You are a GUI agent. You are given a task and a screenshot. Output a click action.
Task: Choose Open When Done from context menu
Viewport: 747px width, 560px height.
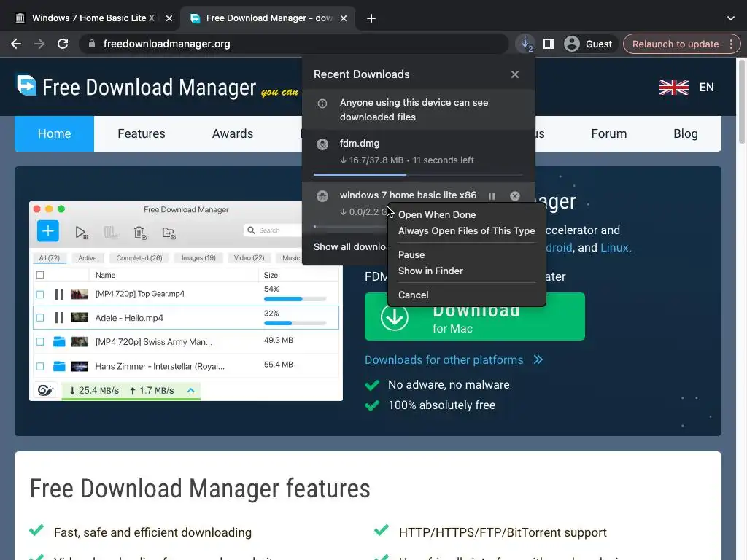pos(437,215)
